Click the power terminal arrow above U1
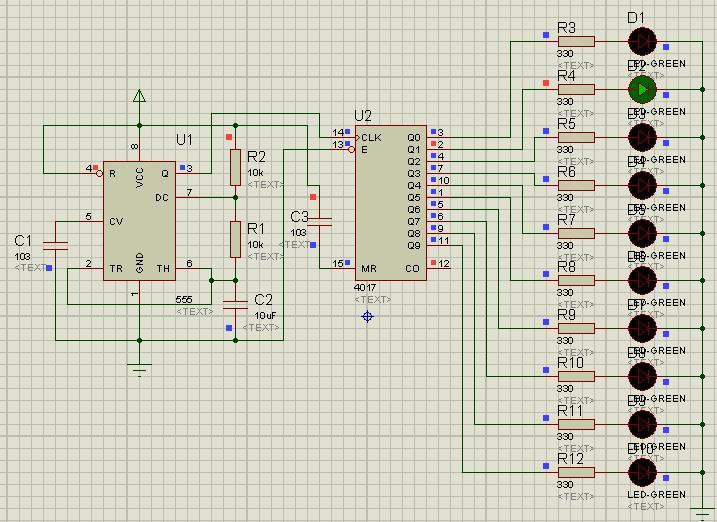The width and height of the screenshot is (717, 522). coord(139,96)
